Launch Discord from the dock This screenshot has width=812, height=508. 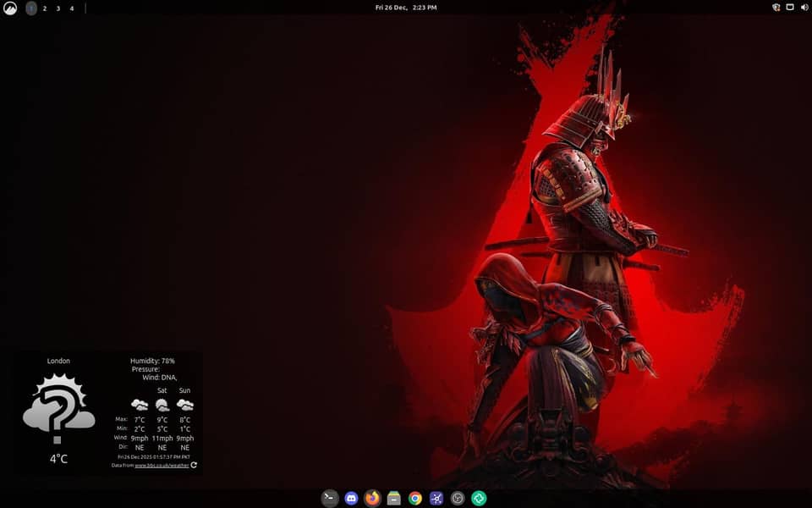pyautogui.click(x=351, y=499)
